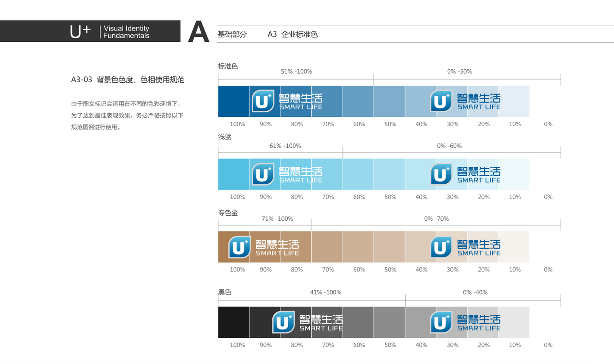Pick the 50% swatch in the 黑色 row
This screenshot has width=614, height=364.
(389, 322)
